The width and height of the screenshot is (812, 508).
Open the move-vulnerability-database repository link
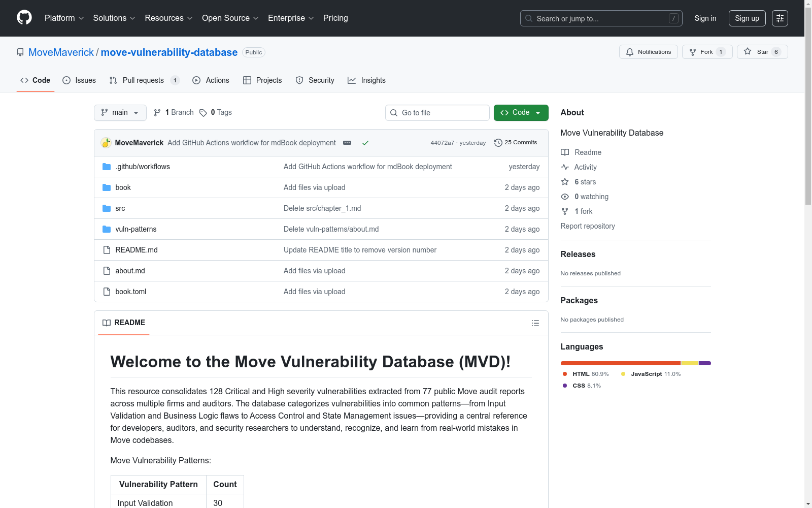click(169, 52)
